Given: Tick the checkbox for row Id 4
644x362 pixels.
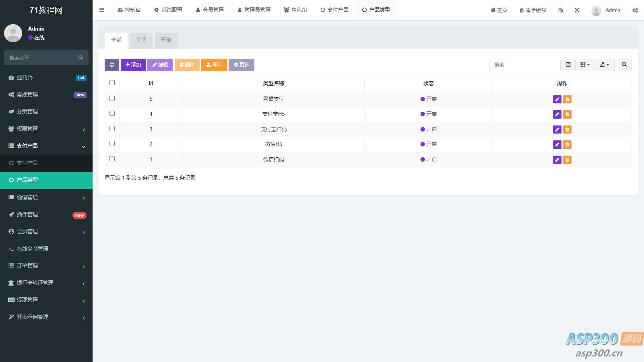Looking at the screenshot, I should tap(112, 113).
